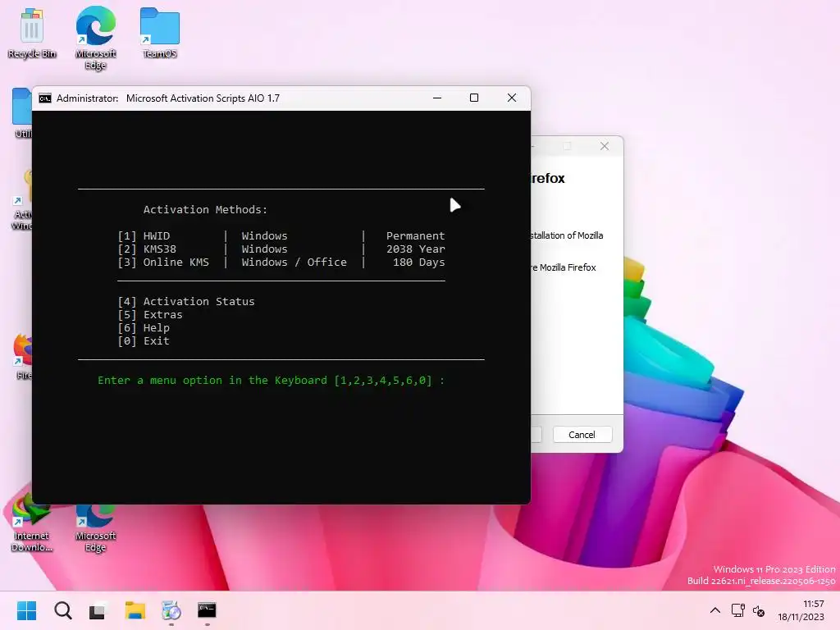Open the TeamOS folder shortcut

point(160,33)
